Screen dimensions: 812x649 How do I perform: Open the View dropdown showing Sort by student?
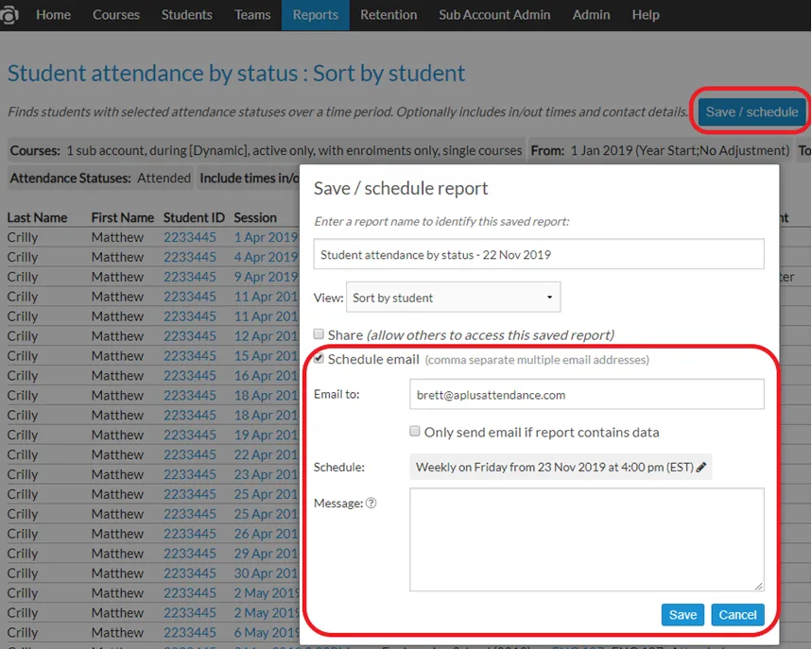coord(453,298)
